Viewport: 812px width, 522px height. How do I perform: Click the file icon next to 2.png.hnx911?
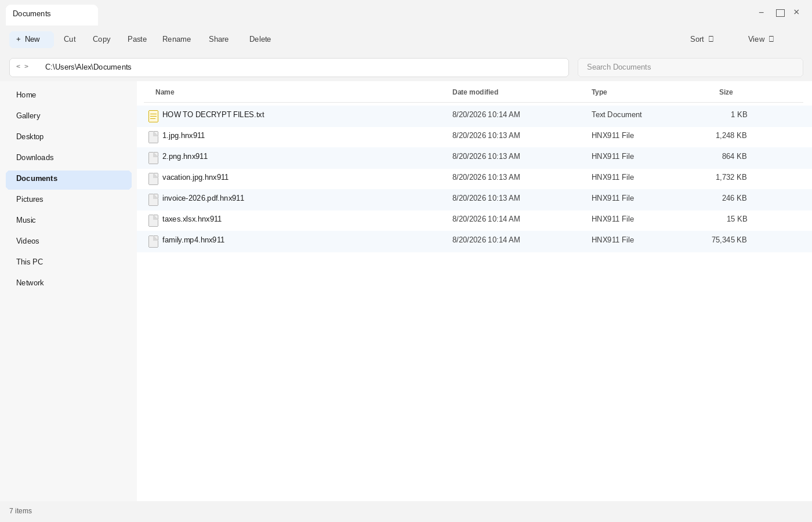pyautogui.click(x=153, y=158)
